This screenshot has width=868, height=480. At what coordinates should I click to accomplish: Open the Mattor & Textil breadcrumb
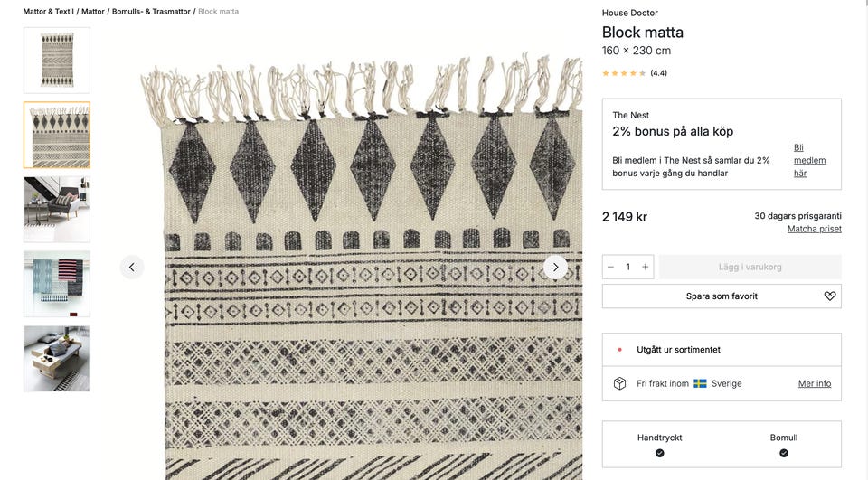point(49,12)
